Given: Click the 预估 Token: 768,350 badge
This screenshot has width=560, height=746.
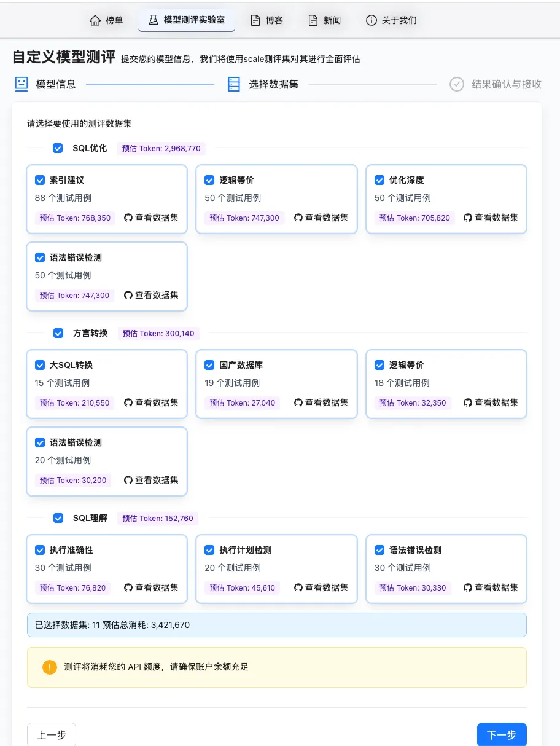Looking at the screenshot, I should (76, 218).
